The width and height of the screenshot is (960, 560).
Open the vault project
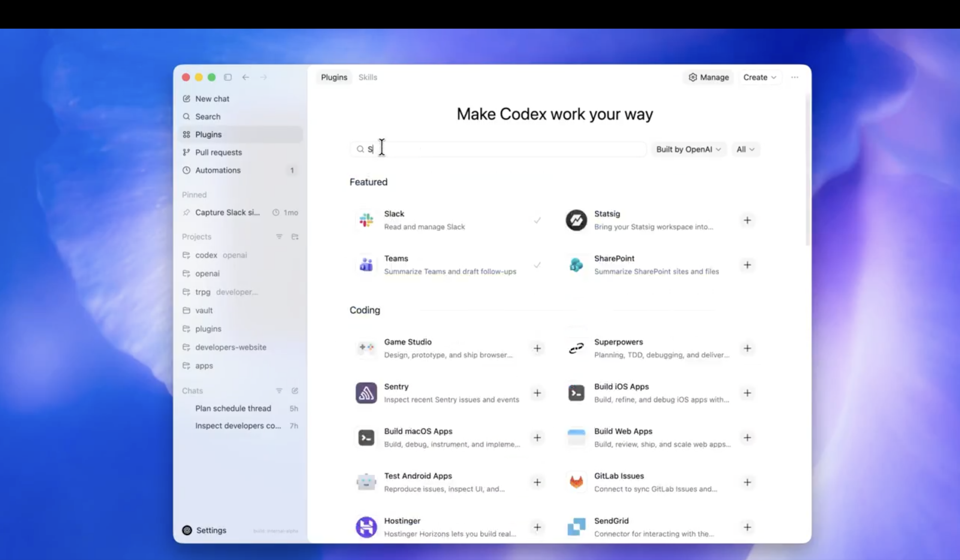click(x=240, y=310)
